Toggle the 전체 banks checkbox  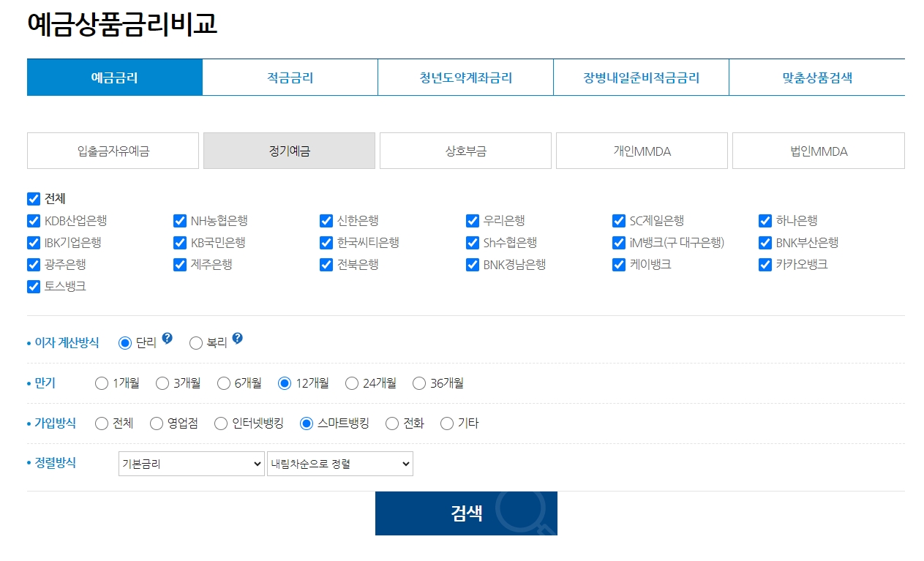pos(34,199)
